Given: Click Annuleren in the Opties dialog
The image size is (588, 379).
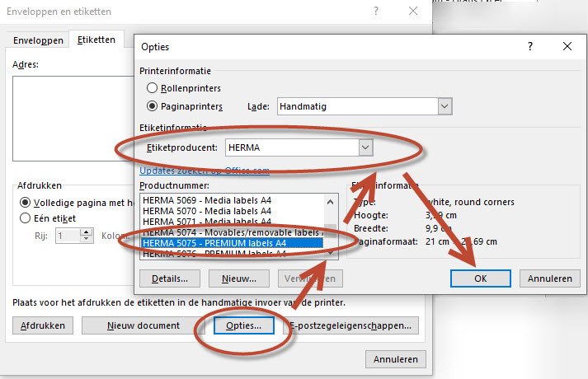Looking at the screenshot, I should [x=549, y=278].
